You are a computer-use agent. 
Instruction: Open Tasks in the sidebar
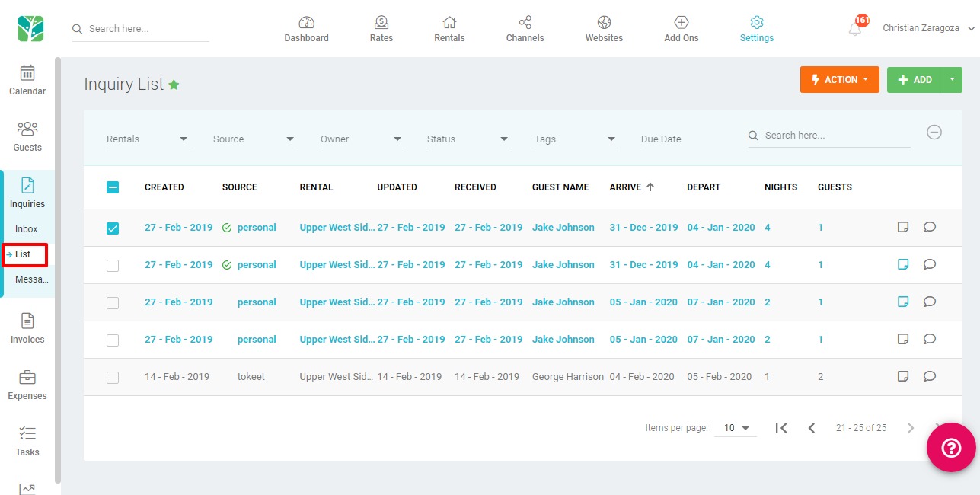[27, 442]
